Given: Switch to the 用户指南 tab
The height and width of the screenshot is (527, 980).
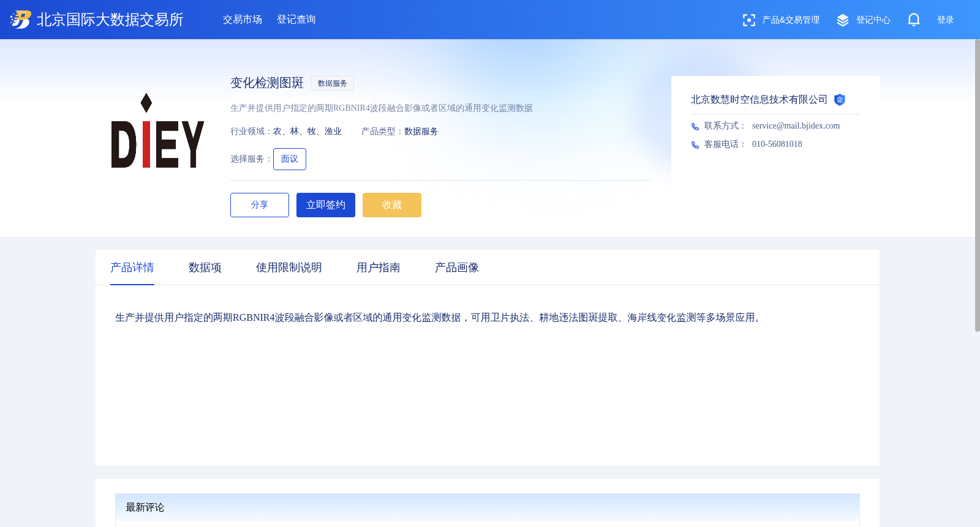Looking at the screenshot, I should point(379,267).
